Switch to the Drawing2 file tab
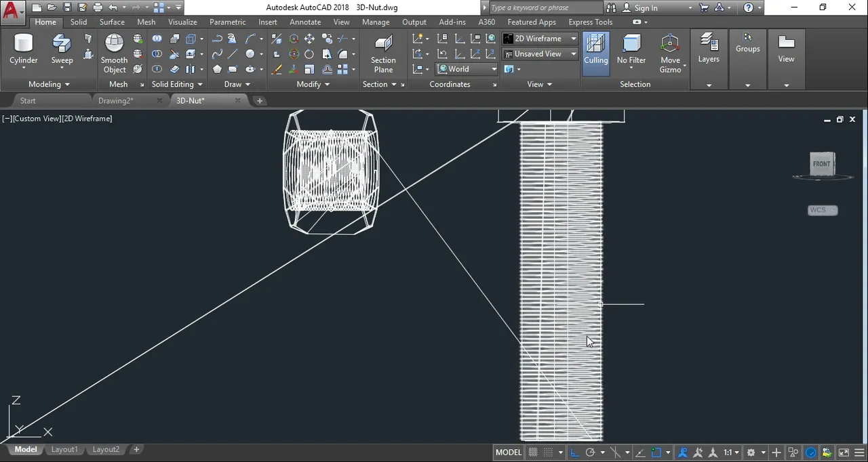The image size is (868, 462). point(115,100)
